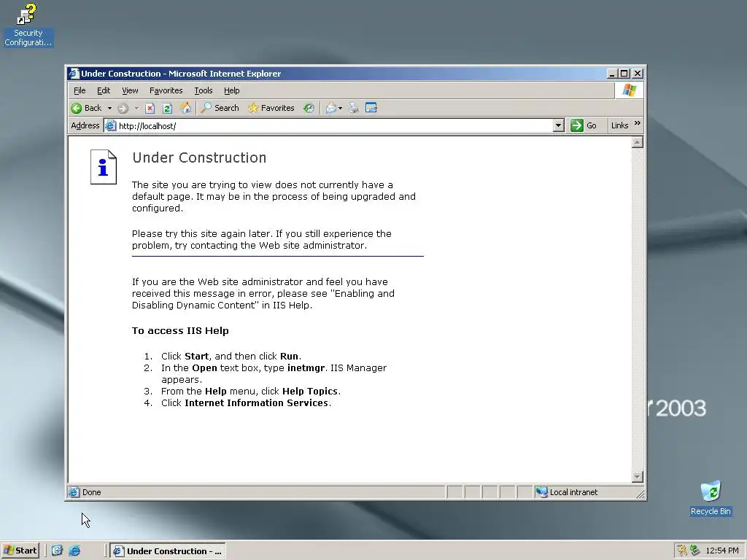The height and width of the screenshot is (560, 747).
Task: Go to the Home page icon
Action: pyautogui.click(x=186, y=108)
